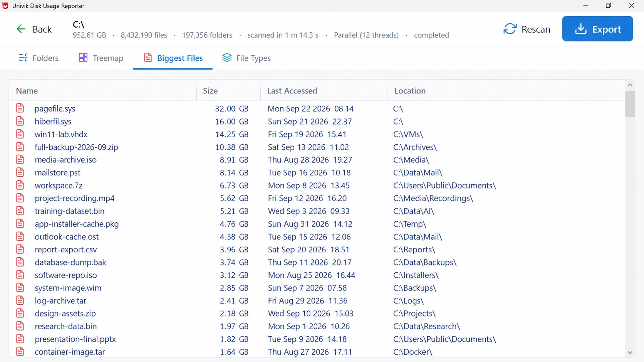Open the Treemap tab
This screenshot has height=362, width=644.
101,58
